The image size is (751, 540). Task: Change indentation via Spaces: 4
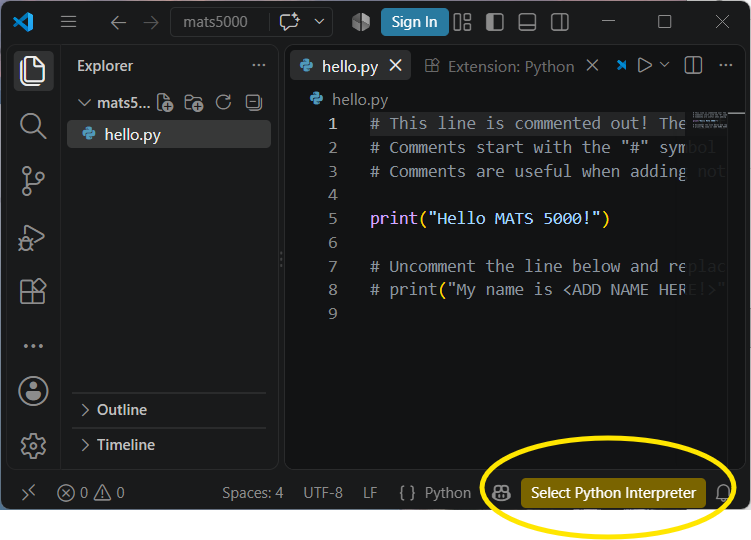[252, 493]
